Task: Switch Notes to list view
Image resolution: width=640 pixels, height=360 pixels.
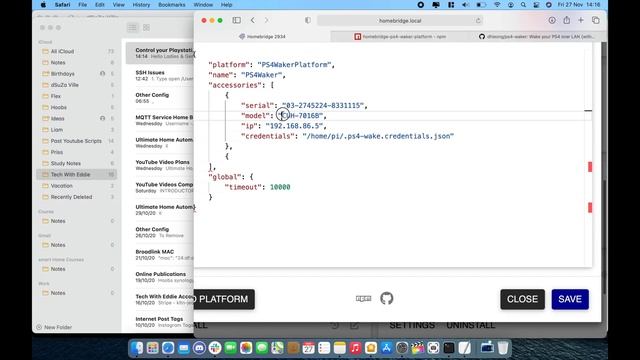Action: pyautogui.click(x=132, y=27)
